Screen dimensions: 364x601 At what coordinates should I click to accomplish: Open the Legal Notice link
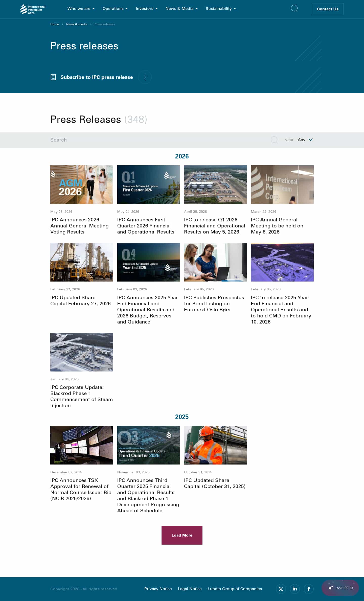(x=190, y=589)
